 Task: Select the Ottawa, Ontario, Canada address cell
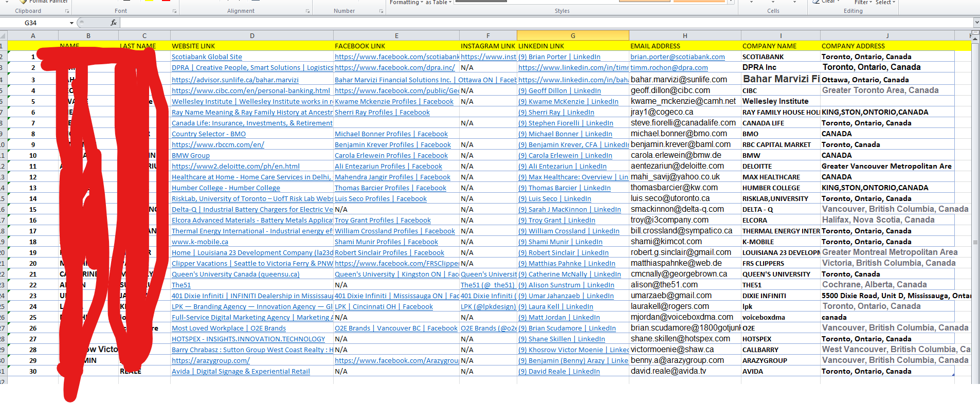point(887,80)
